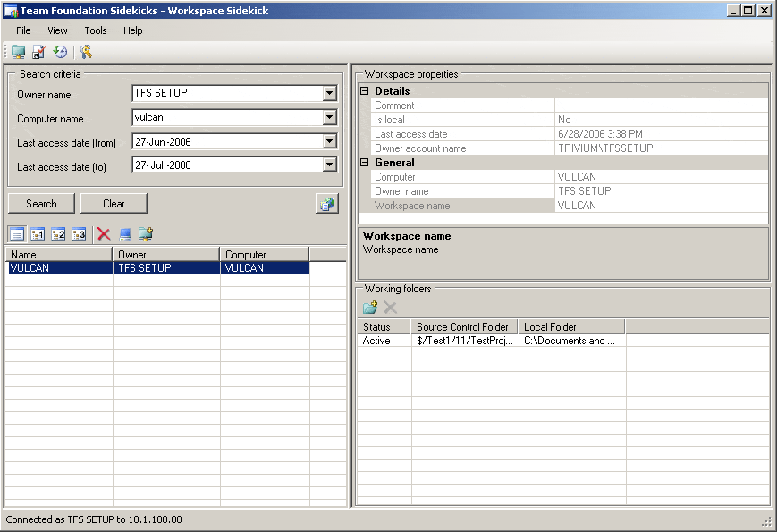This screenshot has width=777, height=532.
Task: Select the Is local property row
Action: click(570, 120)
